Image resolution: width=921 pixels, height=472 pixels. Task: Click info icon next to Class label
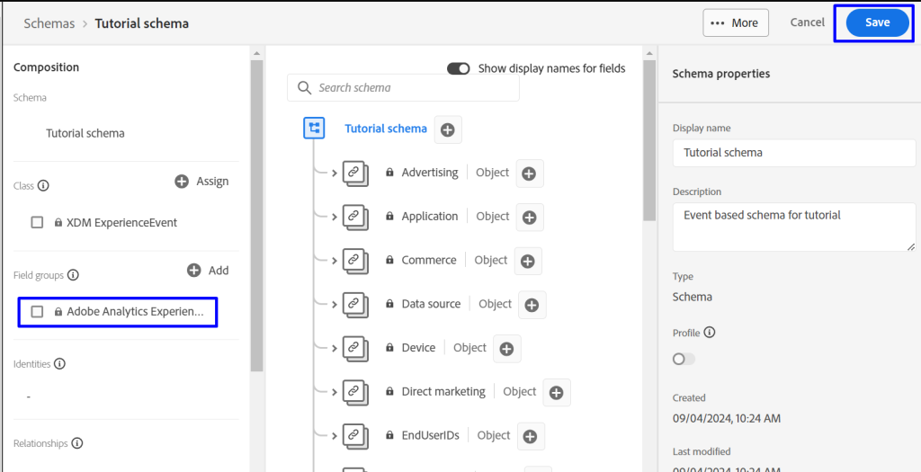coord(43,186)
